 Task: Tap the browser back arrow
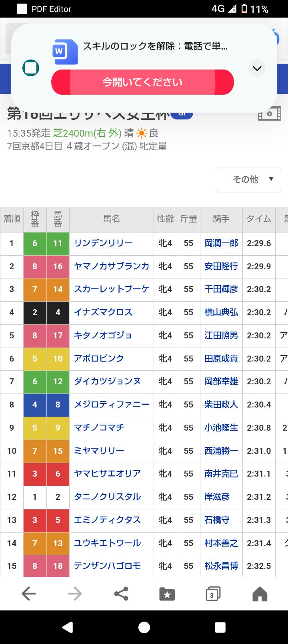pyautogui.click(x=29, y=594)
